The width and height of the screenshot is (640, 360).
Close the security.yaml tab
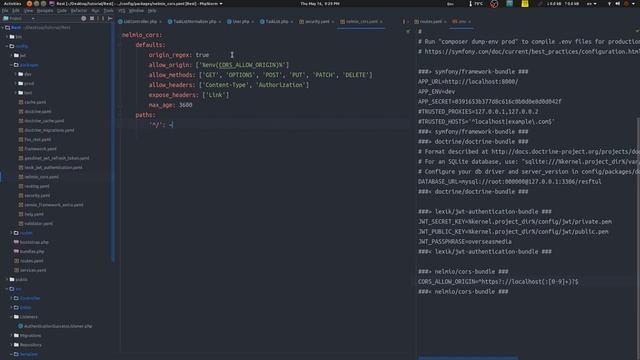(333, 22)
